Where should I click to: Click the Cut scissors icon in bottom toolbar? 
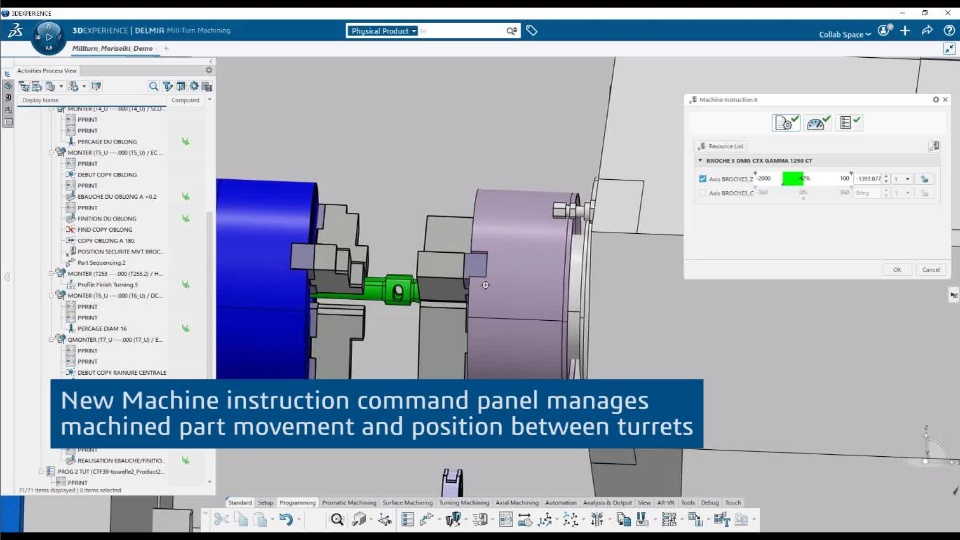(x=221, y=520)
